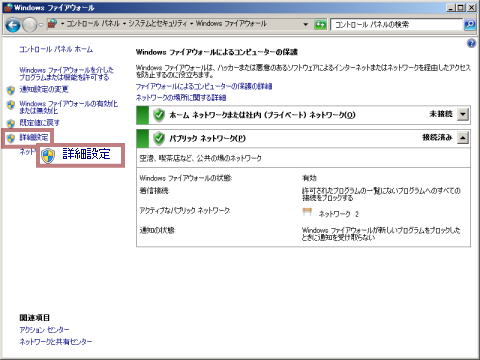
Task: Open the blue help question mark icon
Action: pyautogui.click(x=471, y=43)
